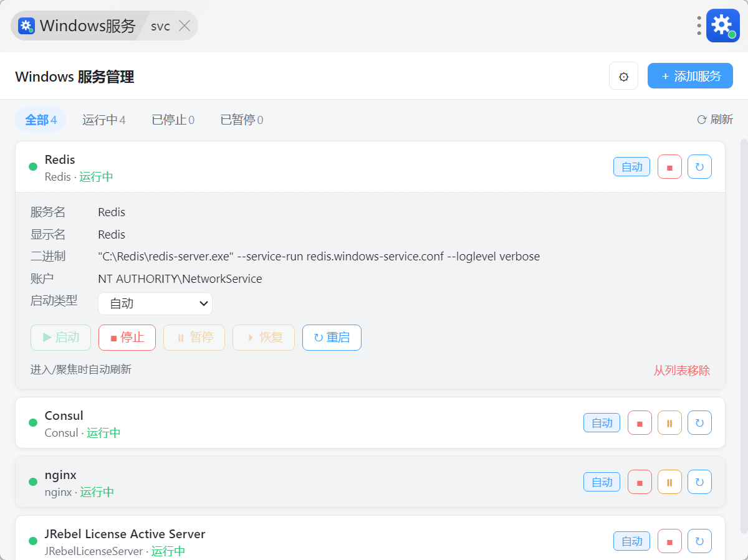
Task: Click the 恢复 button in Redis details
Action: 264,338
